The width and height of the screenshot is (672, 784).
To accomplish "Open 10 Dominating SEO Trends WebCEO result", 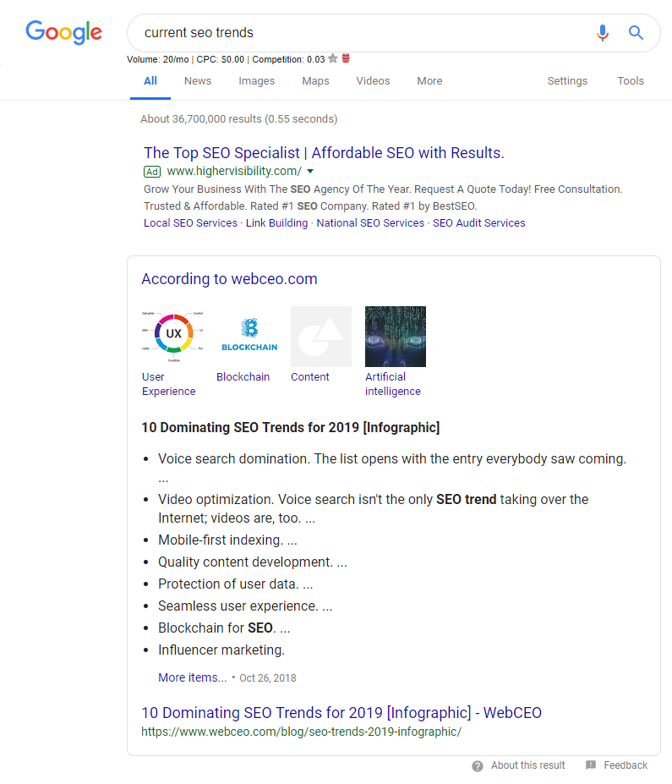I will [341, 712].
